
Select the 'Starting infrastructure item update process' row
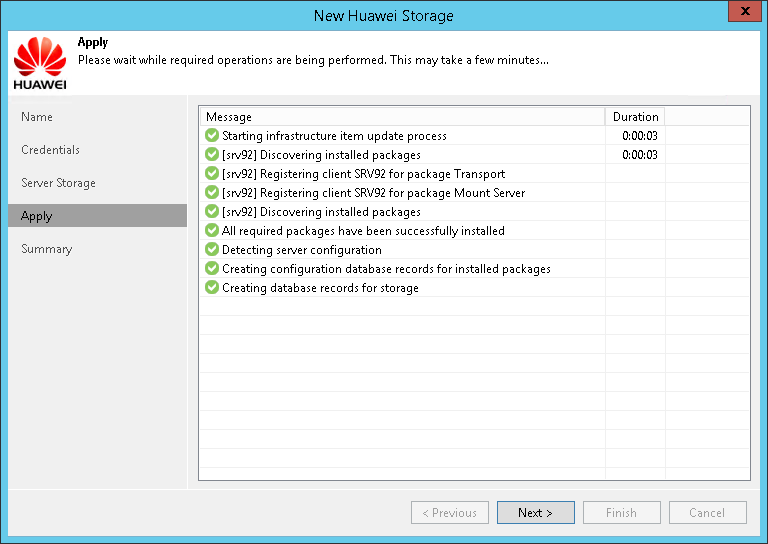[x=474, y=136]
